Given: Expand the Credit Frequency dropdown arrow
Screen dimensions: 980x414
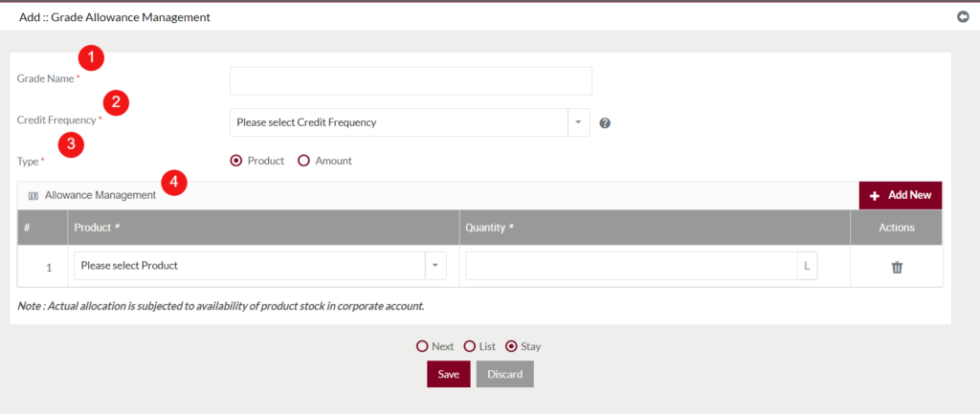Looking at the screenshot, I should (x=579, y=122).
